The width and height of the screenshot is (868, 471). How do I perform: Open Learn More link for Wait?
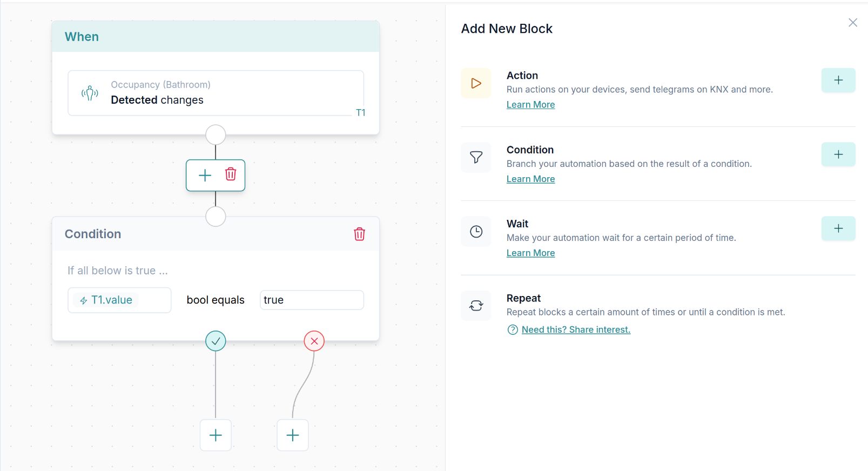pos(530,253)
